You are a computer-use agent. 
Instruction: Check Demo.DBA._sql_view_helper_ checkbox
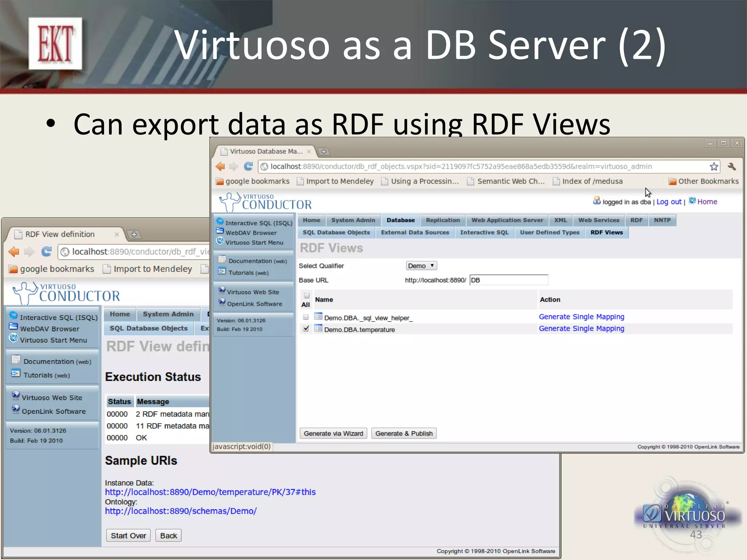click(x=306, y=317)
